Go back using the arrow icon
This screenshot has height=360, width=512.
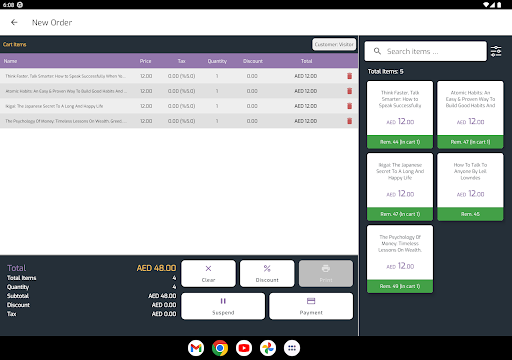[14, 22]
